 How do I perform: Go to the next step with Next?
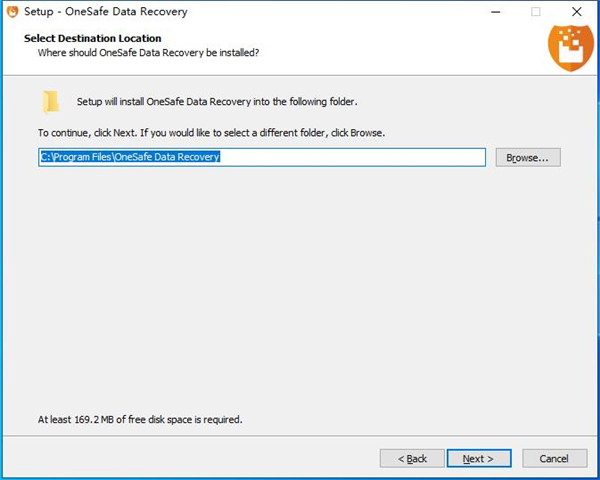pyautogui.click(x=478, y=458)
